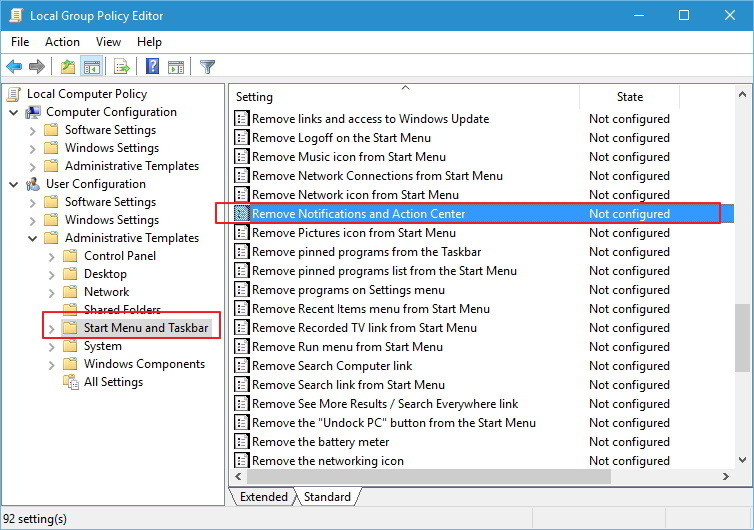Click the Filter funnel toolbar icon
This screenshot has height=530, width=754.
[x=207, y=66]
